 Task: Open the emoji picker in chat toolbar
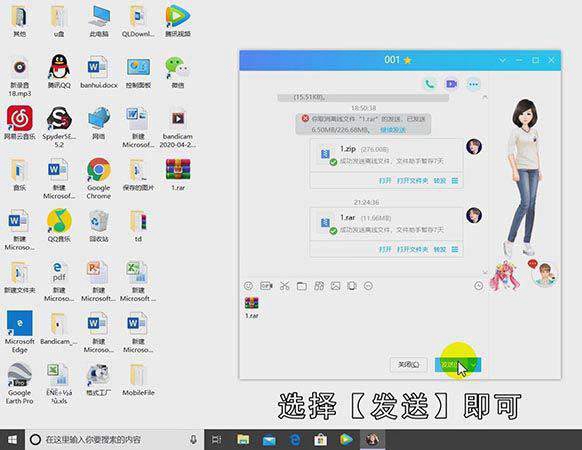point(248,286)
